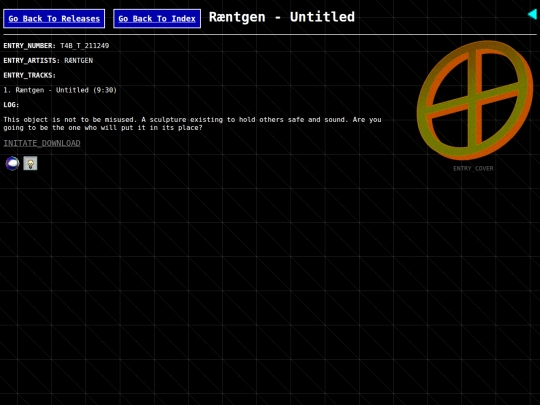This screenshot has width=540, height=405.
Task: Select the ENTRY_NUMBER label
Action: 29,45
